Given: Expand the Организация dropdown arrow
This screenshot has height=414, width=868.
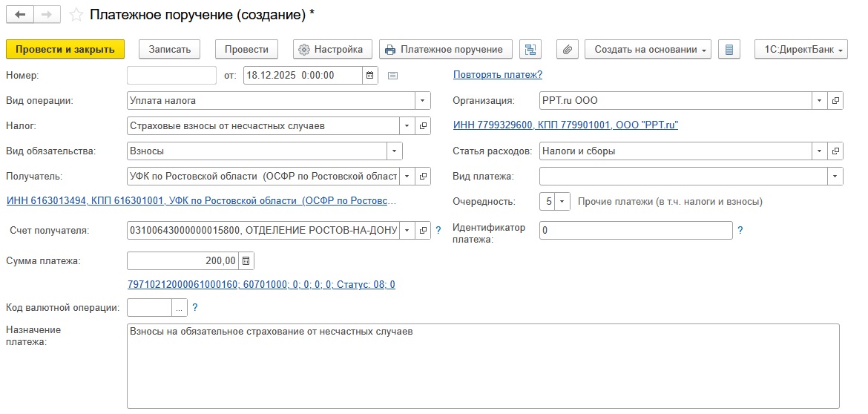Looking at the screenshot, I should coord(820,101).
